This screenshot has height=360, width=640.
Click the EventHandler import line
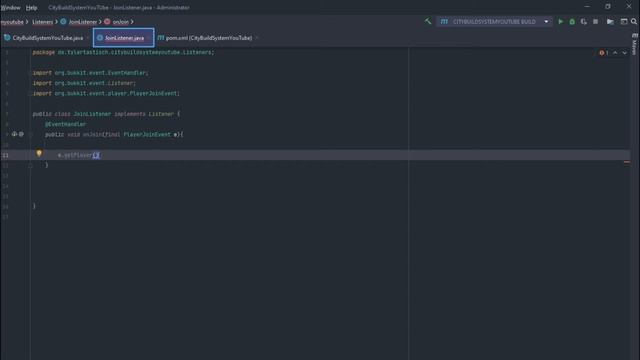tap(90, 73)
